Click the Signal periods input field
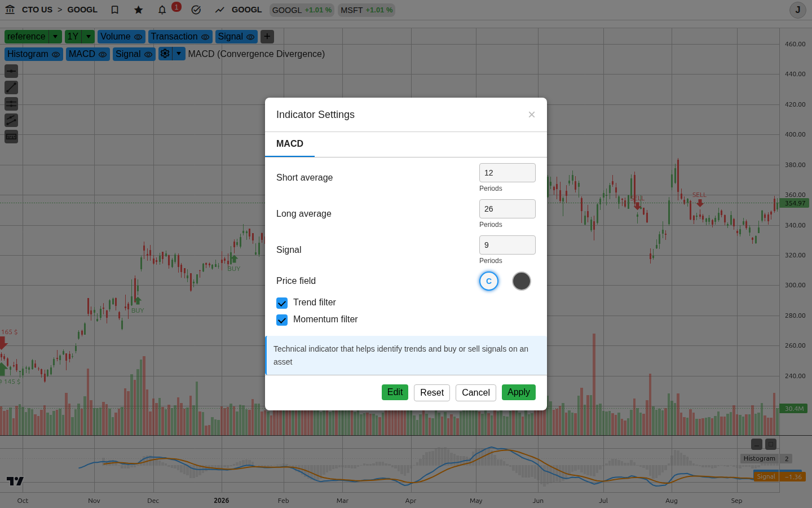Screen dimensions: 812x508 pyautogui.click(x=507, y=245)
